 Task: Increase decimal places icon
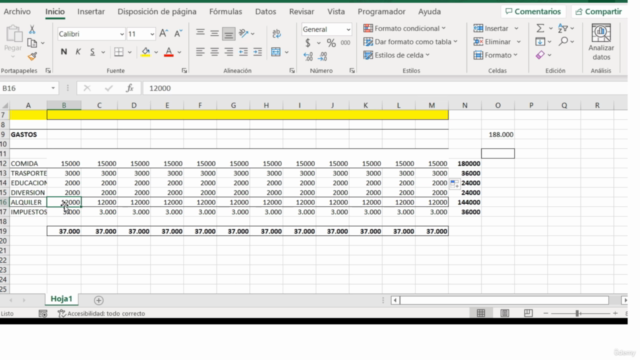tap(308, 56)
